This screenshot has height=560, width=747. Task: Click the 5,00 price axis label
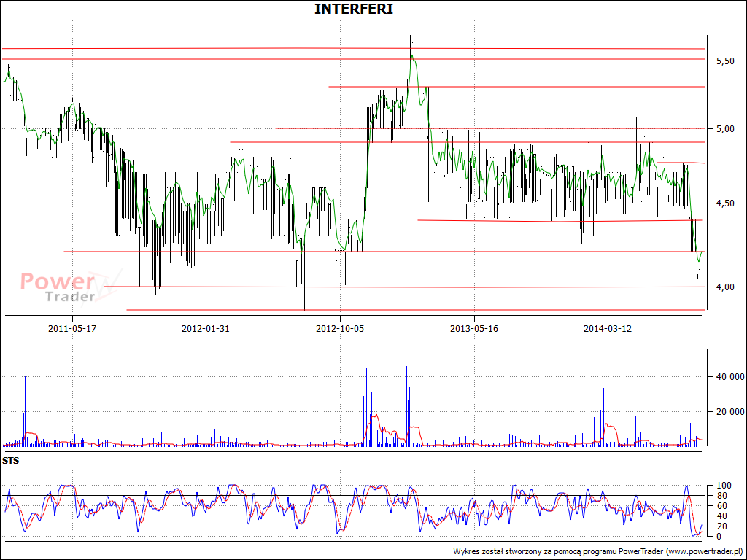click(724, 128)
